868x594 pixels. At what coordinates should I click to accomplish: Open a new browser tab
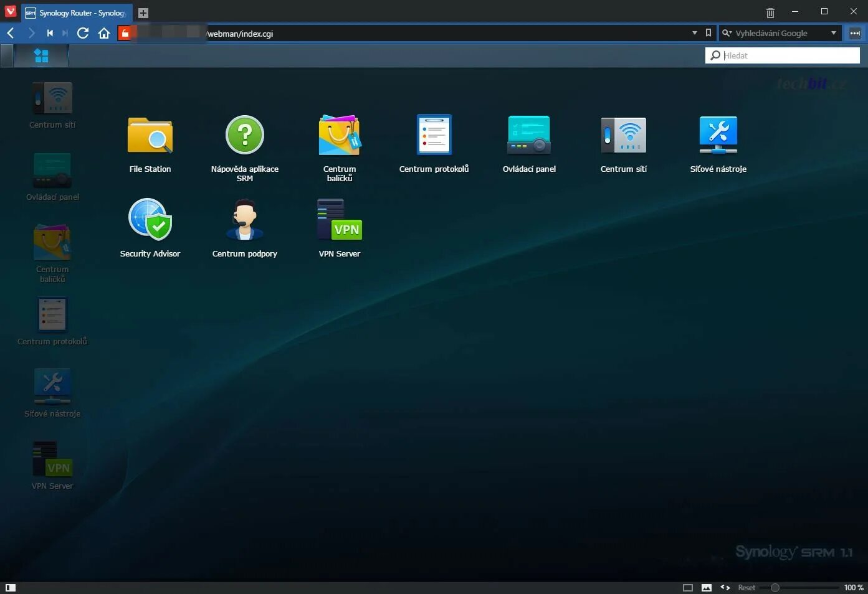click(x=143, y=12)
